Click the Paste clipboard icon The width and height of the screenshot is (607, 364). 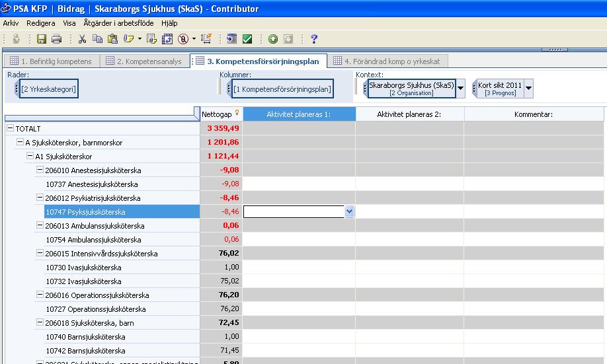[112, 39]
